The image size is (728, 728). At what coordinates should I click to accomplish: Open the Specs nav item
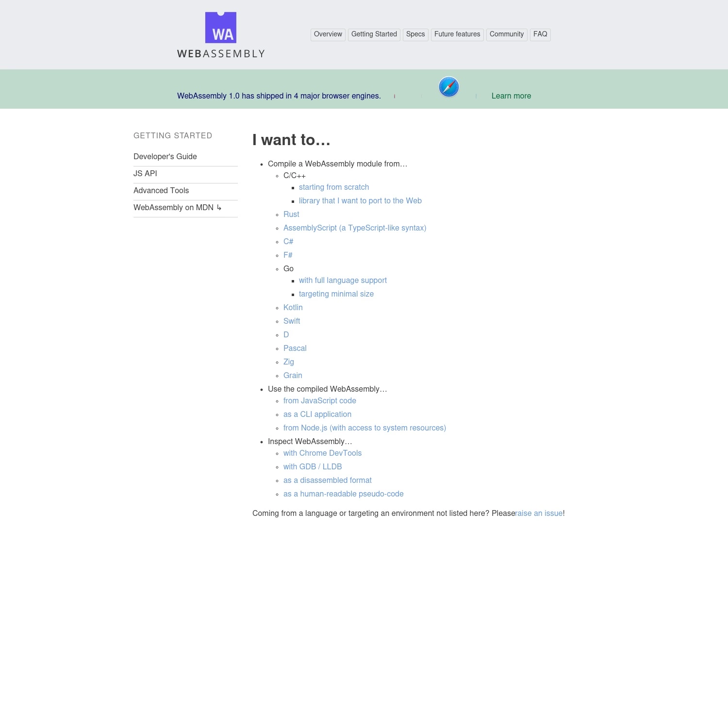click(x=415, y=34)
